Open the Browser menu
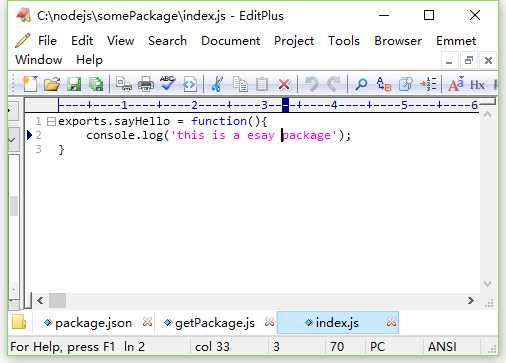This screenshot has width=506, height=363. [x=398, y=41]
